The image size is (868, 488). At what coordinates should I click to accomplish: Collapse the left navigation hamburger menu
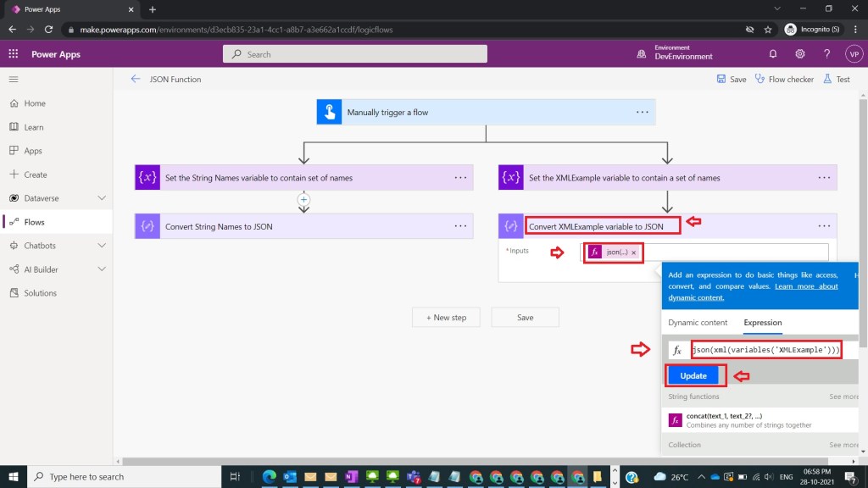[14, 80]
